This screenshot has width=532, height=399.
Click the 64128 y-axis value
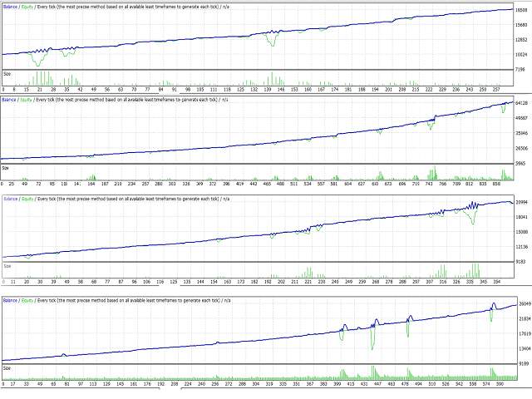tap(521, 103)
